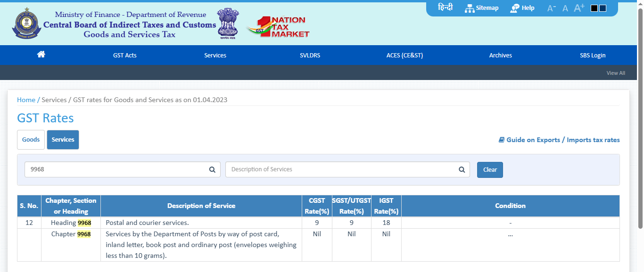Reset font size with A button

[x=565, y=8]
